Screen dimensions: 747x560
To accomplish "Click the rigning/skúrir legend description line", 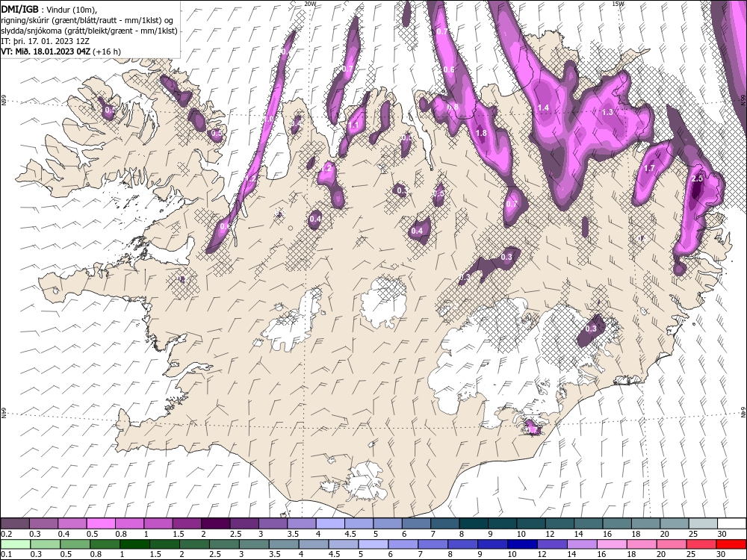I will [87, 20].
